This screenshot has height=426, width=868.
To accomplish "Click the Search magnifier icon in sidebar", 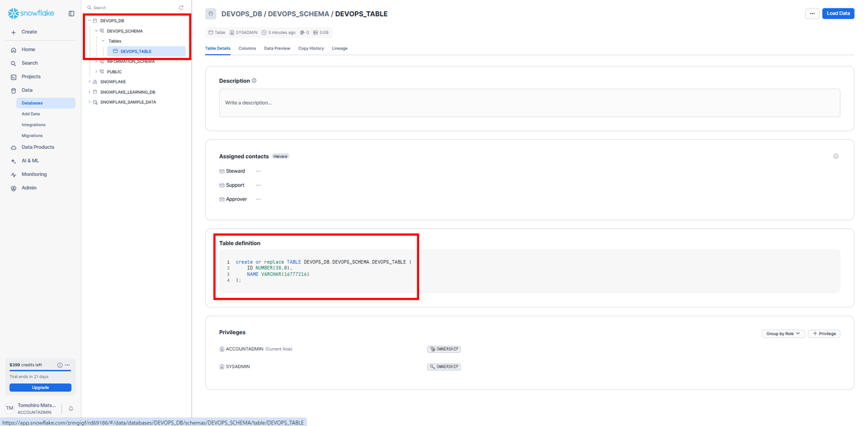I will [14, 63].
